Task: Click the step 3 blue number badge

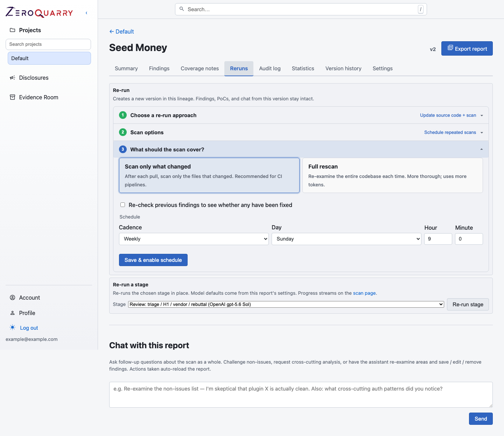Action: click(x=123, y=149)
